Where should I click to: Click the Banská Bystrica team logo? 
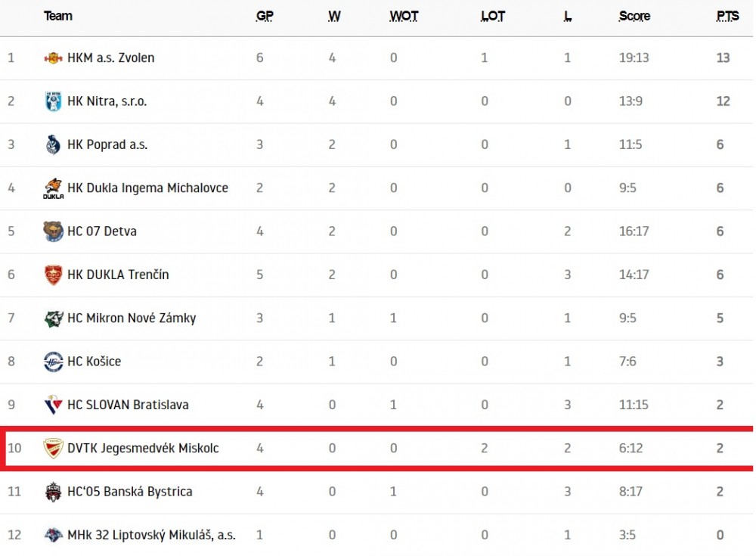point(53,492)
